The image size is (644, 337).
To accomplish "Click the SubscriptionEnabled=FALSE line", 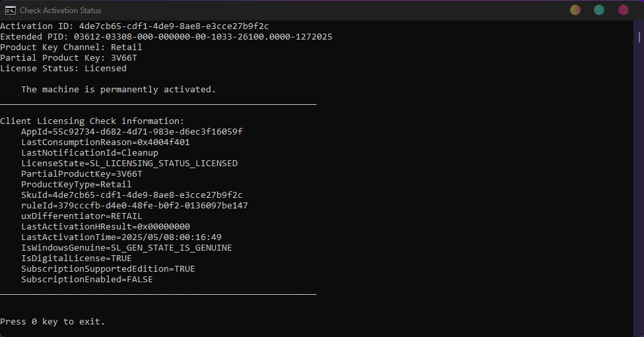I will [86, 279].
